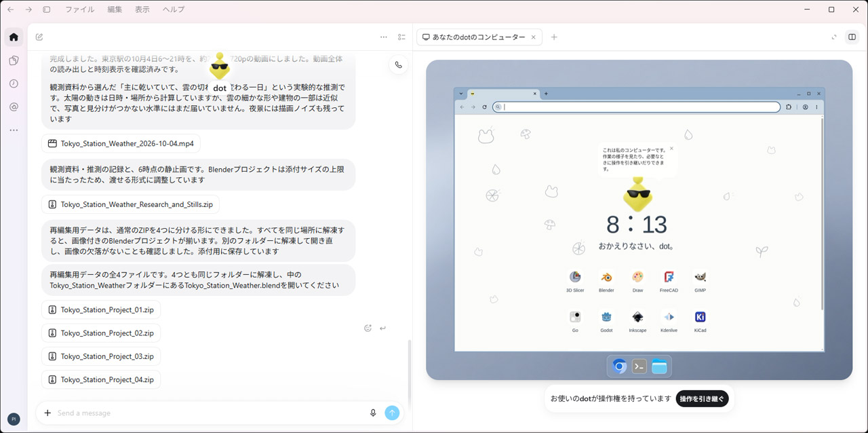Open the task list icon in the chat header
868x433 pixels.
(401, 37)
